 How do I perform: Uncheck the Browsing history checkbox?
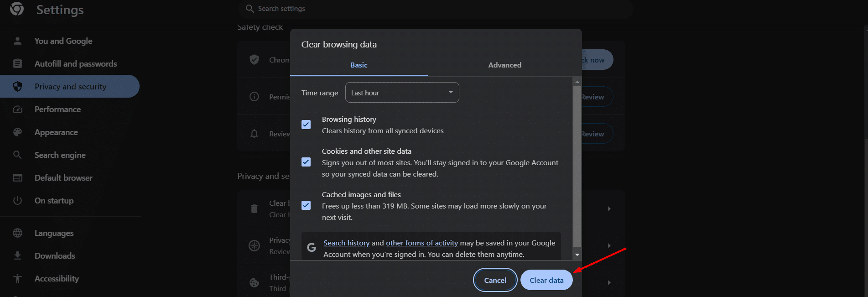coord(306,125)
